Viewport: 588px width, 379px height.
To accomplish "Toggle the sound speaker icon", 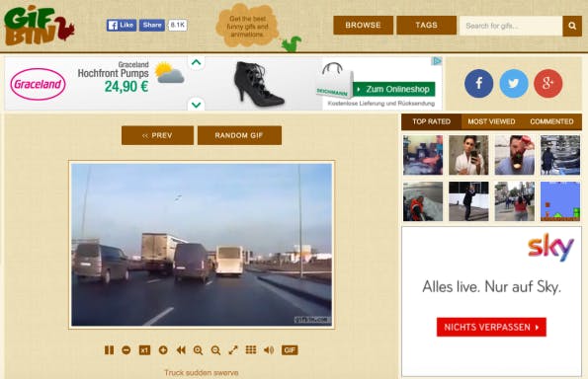I will click(269, 350).
